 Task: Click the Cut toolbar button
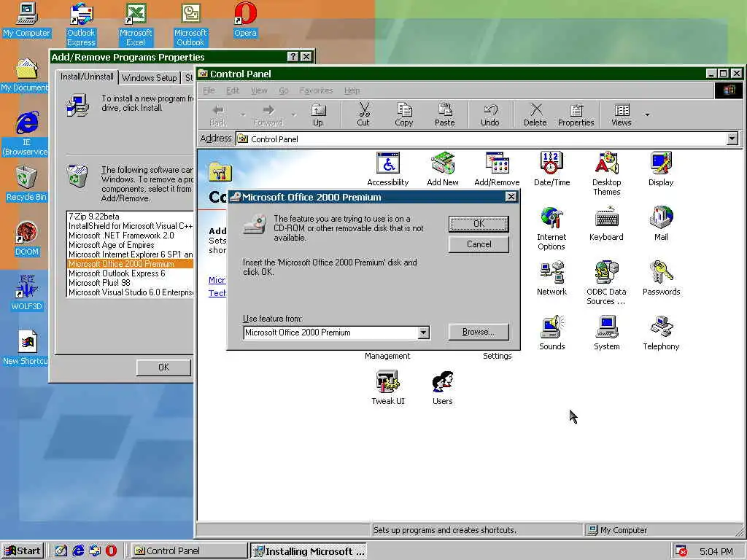tap(363, 115)
